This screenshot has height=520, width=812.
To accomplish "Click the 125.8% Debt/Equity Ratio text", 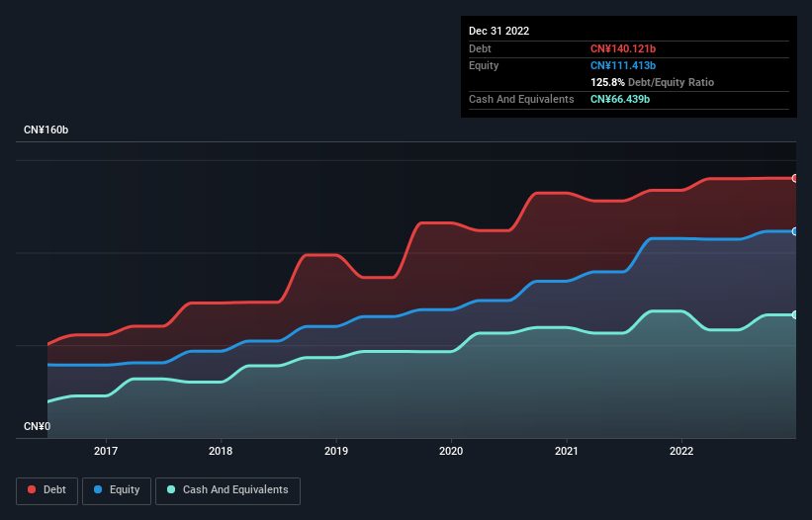I will coord(652,82).
